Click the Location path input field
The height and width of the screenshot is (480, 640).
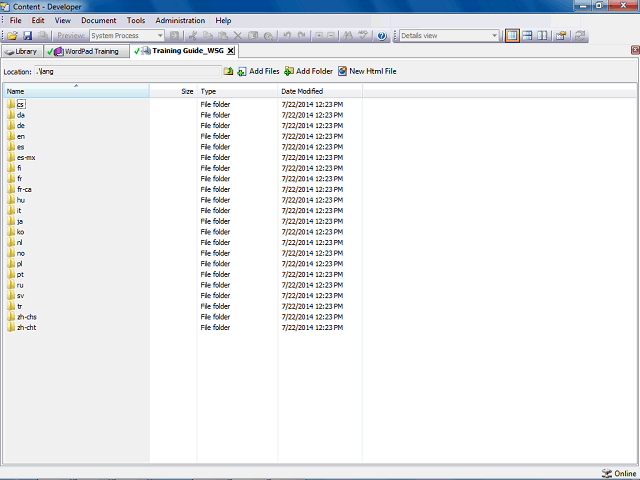(127, 72)
